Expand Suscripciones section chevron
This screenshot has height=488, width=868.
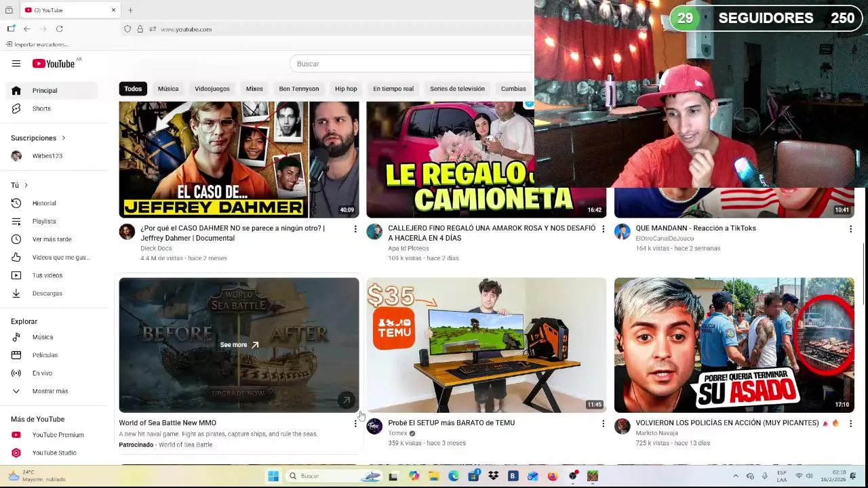click(x=64, y=138)
